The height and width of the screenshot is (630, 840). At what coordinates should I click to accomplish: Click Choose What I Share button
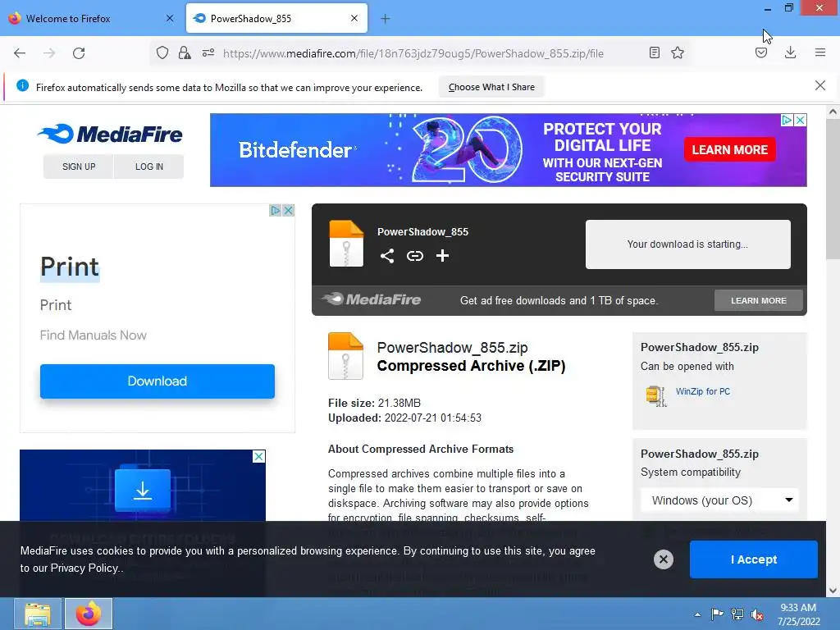point(491,87)
